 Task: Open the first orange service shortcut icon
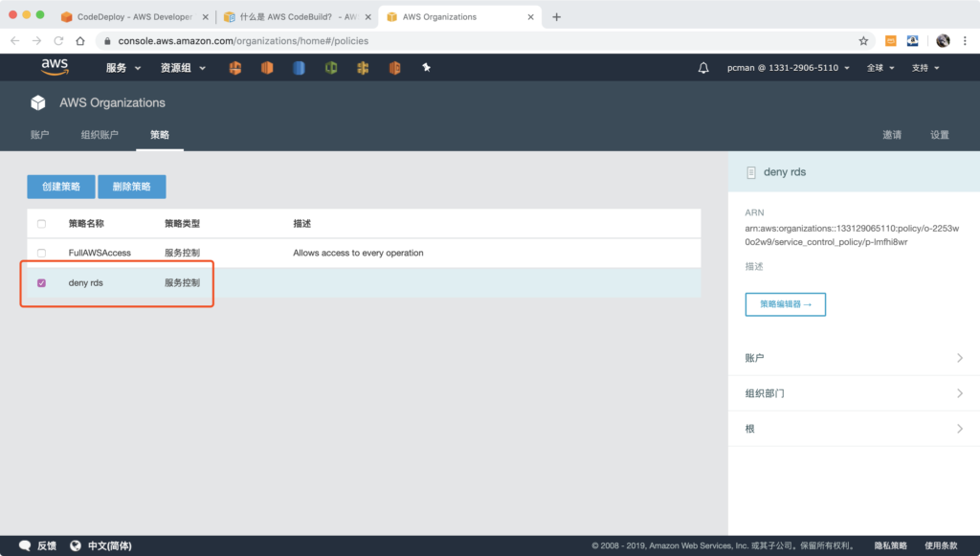235,68
